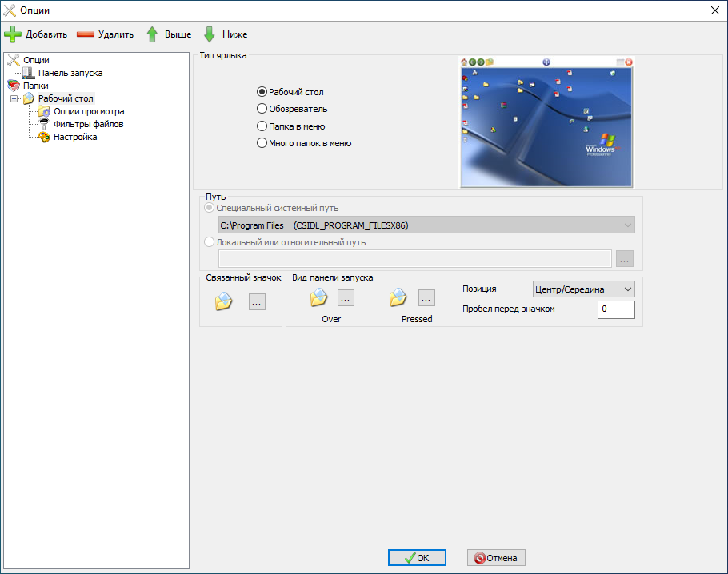728x574 pixels.
Task: Click the blue center icon atop preview
Action: coord(546,62)
